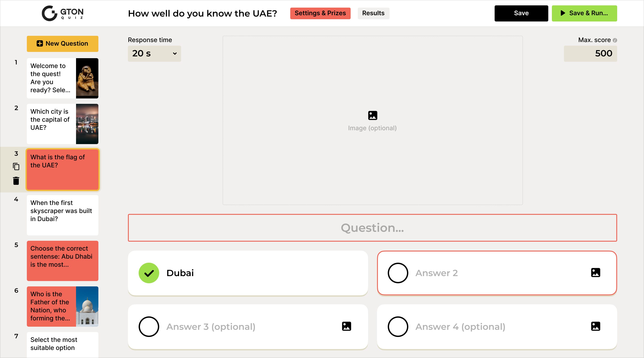Delete question 3 with trash icon
Viewport: 644px width, 358px height.
click(x=16, y=181)
